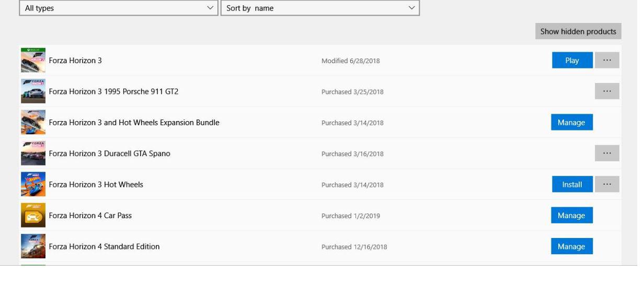Install Forza Horizon 3 Hot Wheels
Viewport: 644px width, 286px height.
[572, 184]
